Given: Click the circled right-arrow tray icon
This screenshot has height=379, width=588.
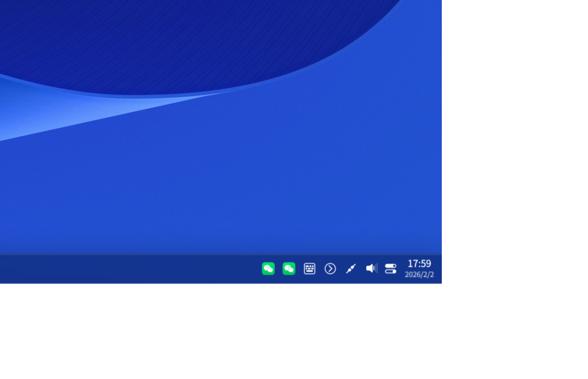Looking at the screenshot, I should pos(330,268).
